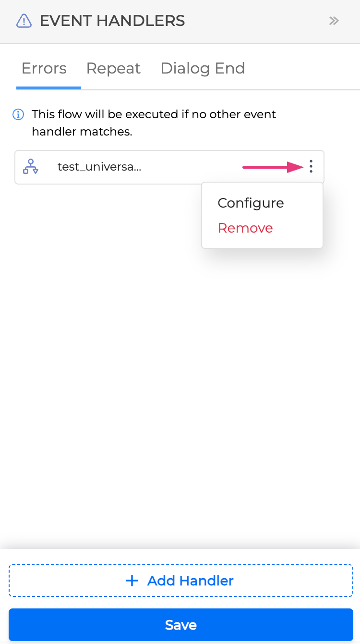Click the blank header area beside the title
The height and width of the screenshot is (644, 360).
click(x=254, y=21)
